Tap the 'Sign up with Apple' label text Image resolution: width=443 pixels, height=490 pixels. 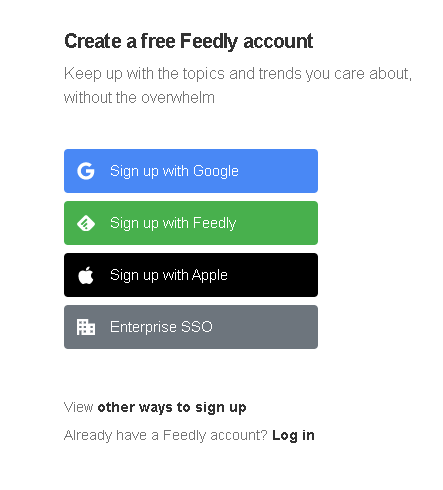pos(169,275)
